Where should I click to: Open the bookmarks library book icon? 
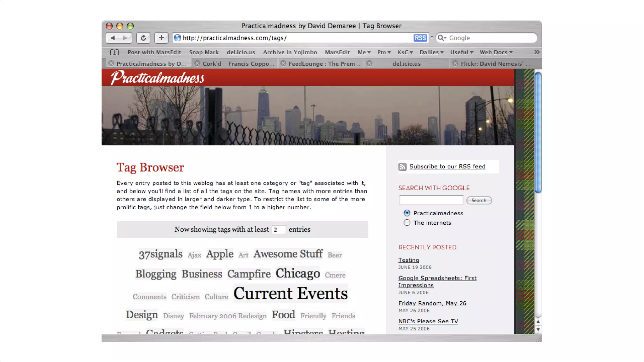(114, 52)
